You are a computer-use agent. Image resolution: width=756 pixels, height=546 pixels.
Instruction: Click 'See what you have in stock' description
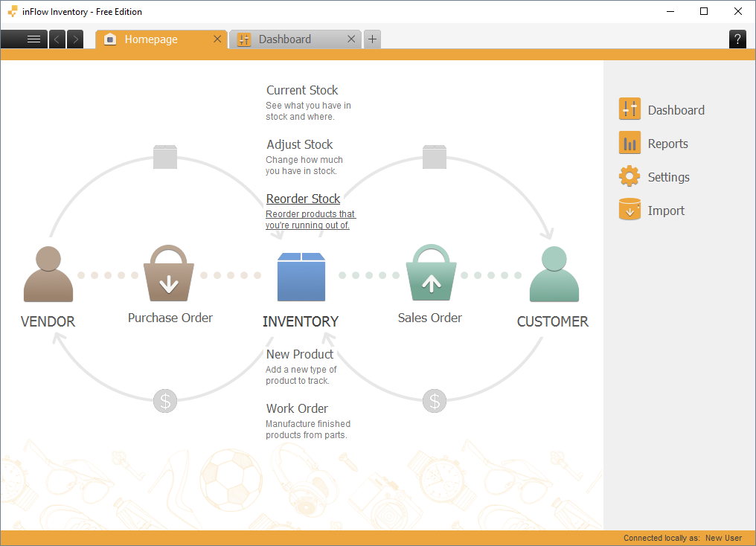(308, 111)
